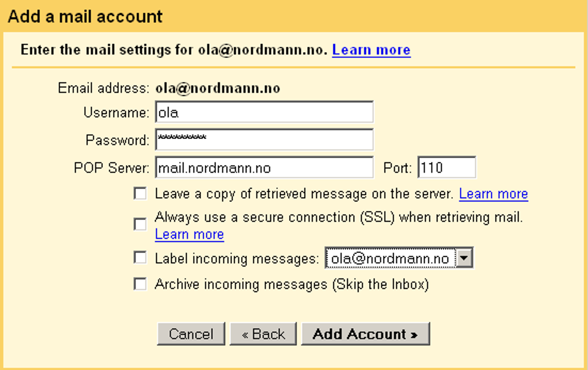Click the 'Password:' label
The width and height of the screenshot is (588, 370).
[x=118, y=140]
